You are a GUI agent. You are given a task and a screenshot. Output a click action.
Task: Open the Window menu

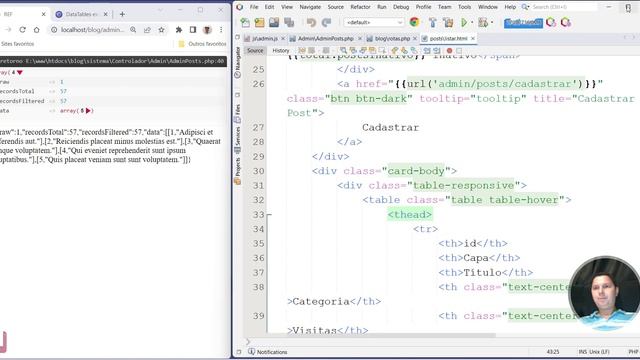click(487, 7)
